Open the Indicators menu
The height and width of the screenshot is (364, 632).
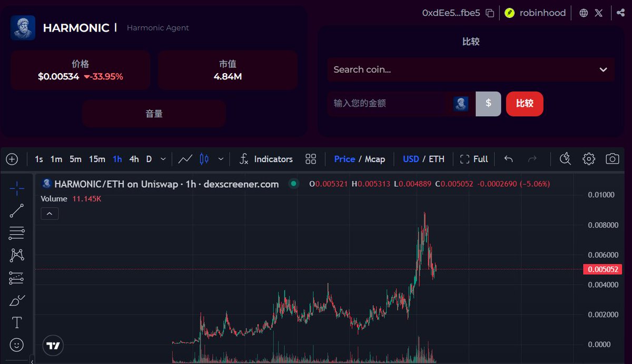click(266, 159)
